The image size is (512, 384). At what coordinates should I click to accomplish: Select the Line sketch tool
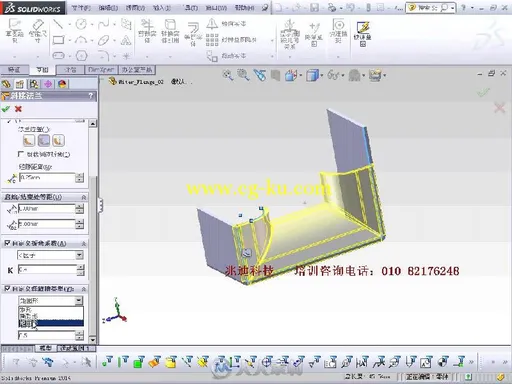58,24
